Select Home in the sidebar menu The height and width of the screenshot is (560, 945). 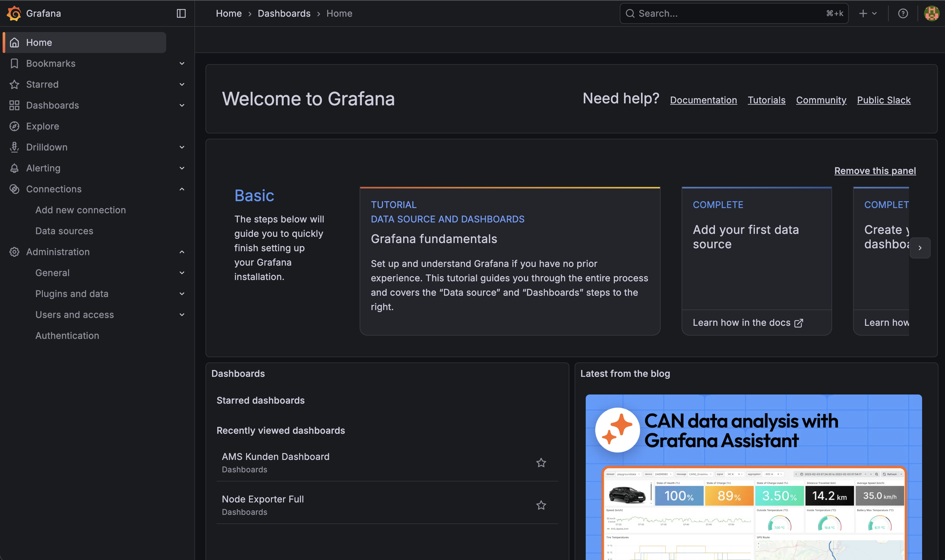point(39,42)
